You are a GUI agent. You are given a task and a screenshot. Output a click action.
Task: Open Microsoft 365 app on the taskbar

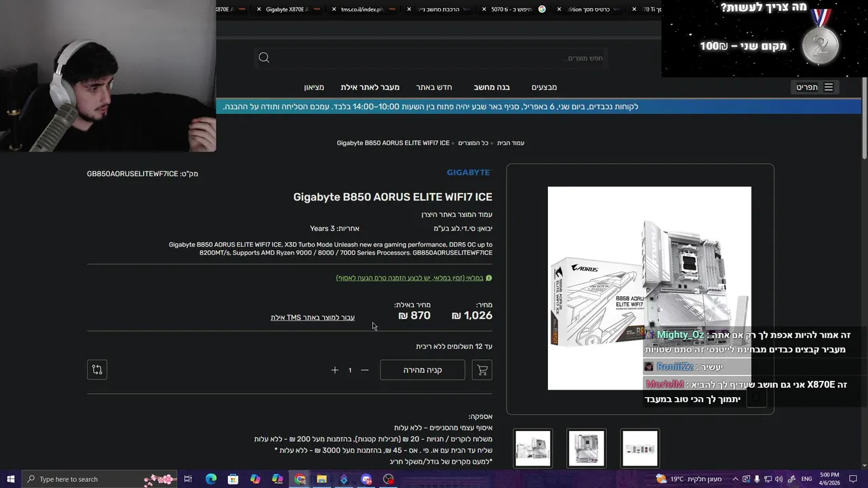click(277, 479)
